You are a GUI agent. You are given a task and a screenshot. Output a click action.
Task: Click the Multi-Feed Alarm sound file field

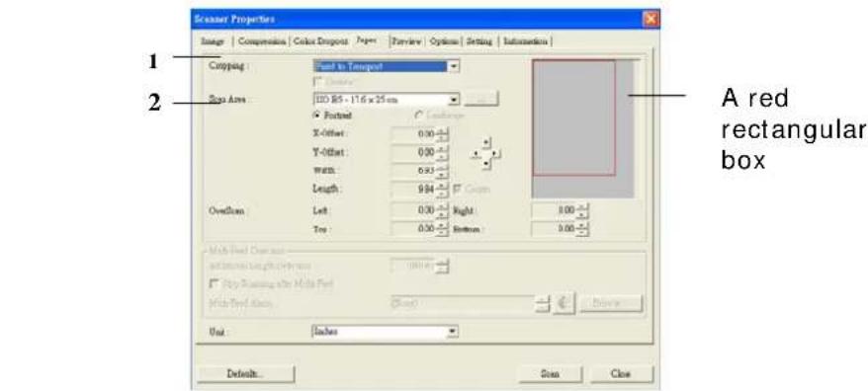pyautogui.click(x=463, y=303)
